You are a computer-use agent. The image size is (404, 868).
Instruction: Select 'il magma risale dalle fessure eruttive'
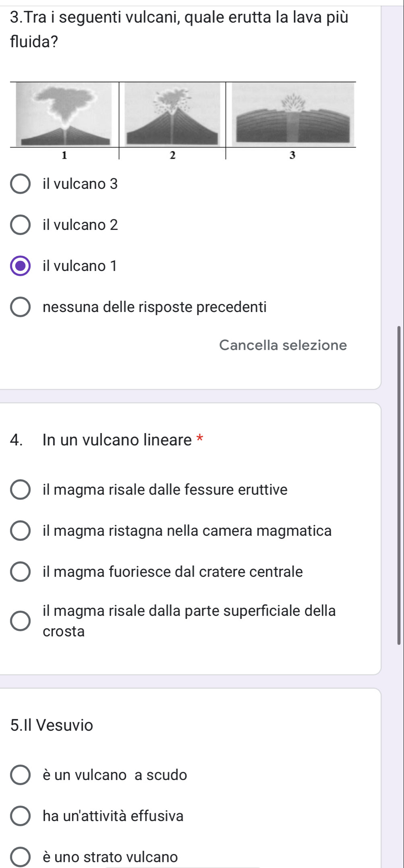pyautogui.click(x=20, y=490)
